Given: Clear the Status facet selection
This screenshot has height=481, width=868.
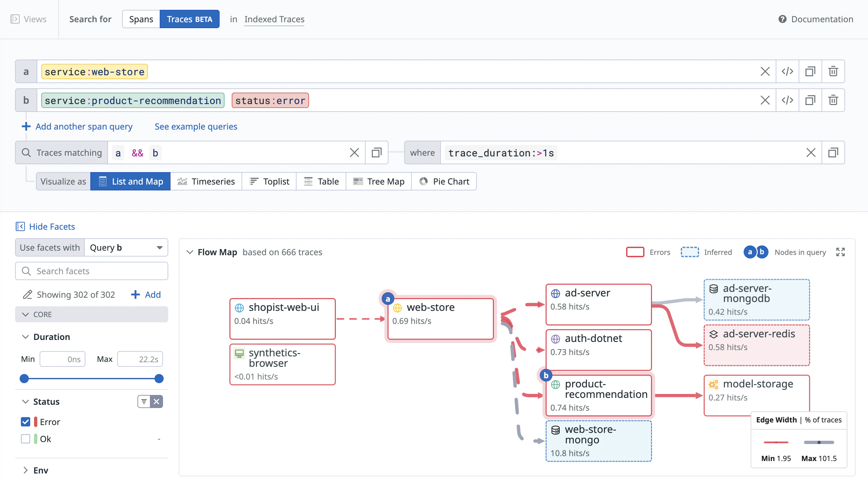Looking at the screenshot, I should coord(156,401).
